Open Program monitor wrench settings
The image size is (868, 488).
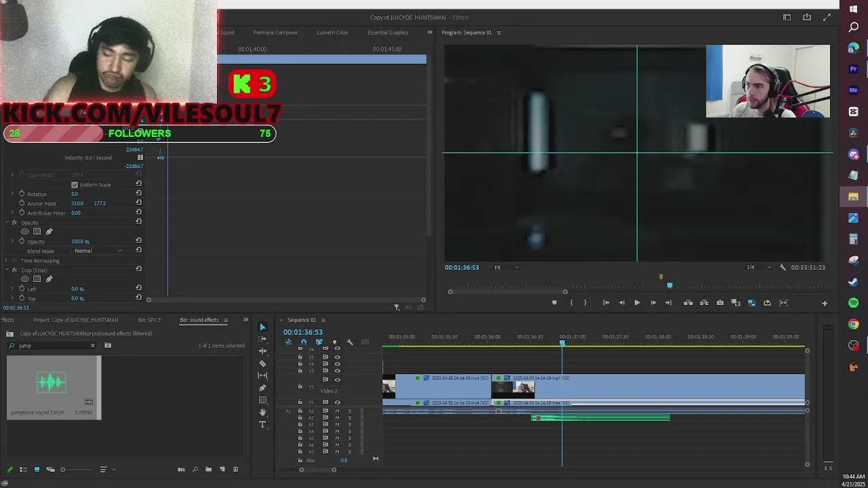[x=782, y=267]
